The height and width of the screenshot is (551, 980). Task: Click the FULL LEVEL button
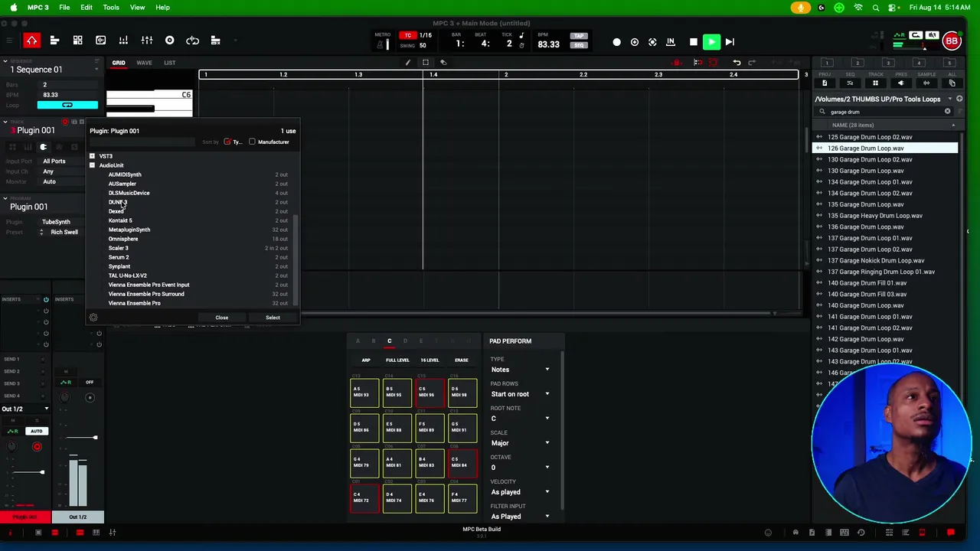click(397, 360)
